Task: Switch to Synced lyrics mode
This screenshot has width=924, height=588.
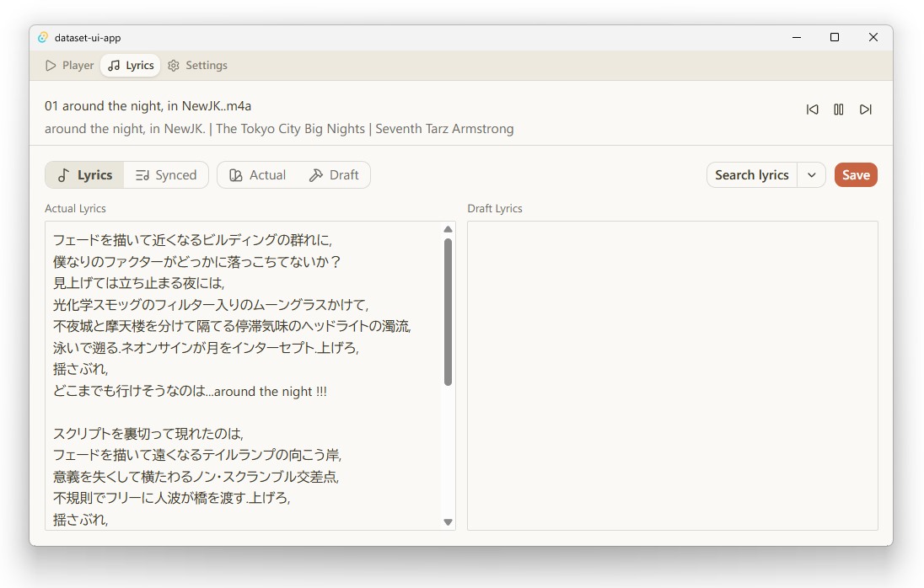Action: (166, 175)
